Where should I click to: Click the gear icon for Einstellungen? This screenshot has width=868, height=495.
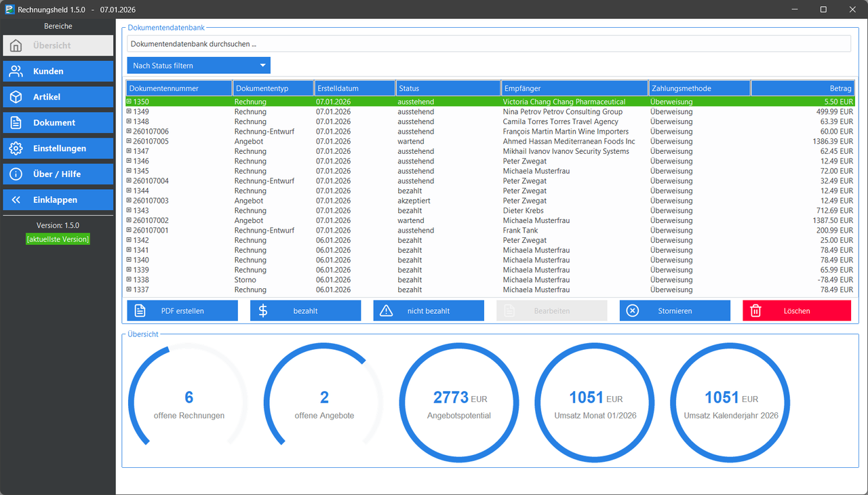[16, 148]
